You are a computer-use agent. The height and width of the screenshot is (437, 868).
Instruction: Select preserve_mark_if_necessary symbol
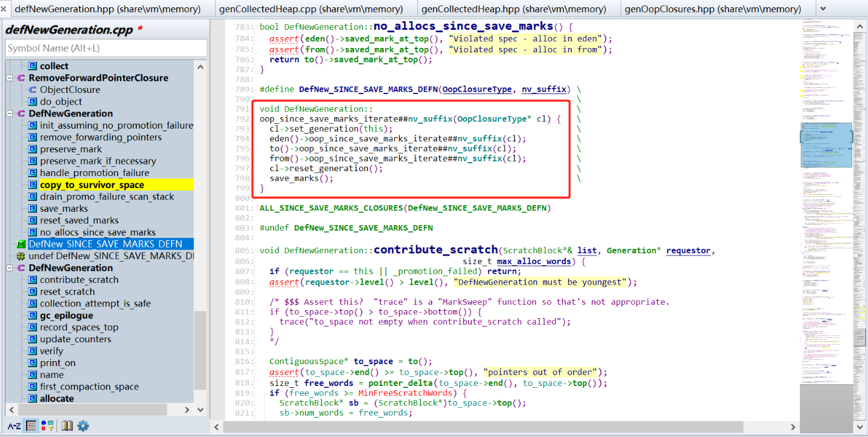(x=98, y=161)
